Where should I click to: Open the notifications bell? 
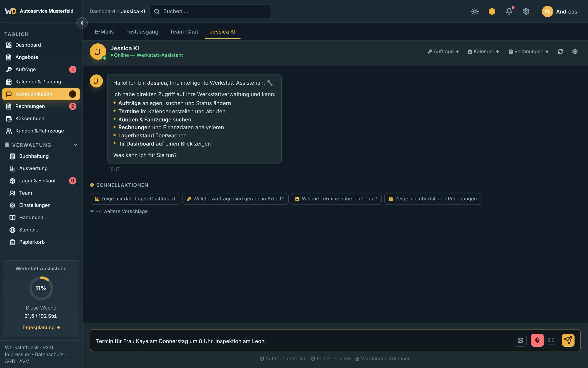pos(509,11)
